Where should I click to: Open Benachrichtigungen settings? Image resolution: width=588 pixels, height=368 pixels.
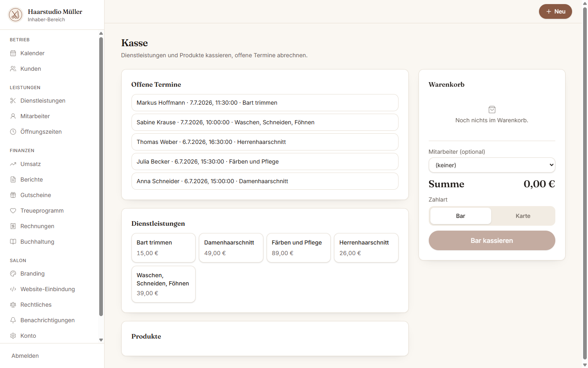(x=49, y=320)
